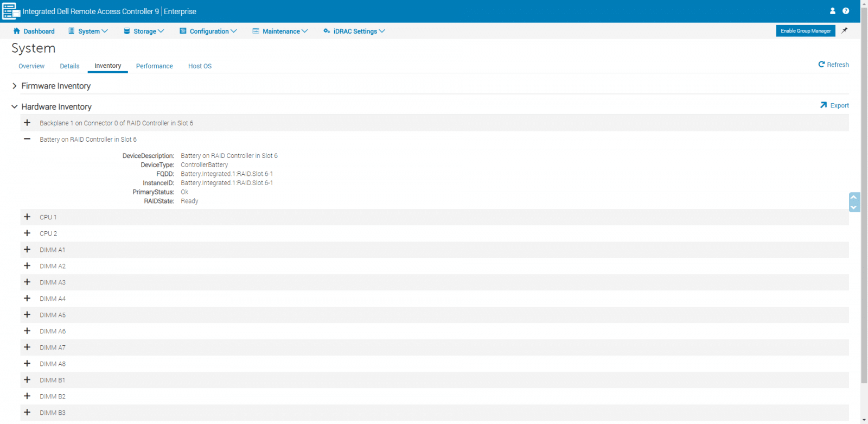Viewport: 868px width, 424px height.
Task: Open the Configuration dropdown menu
Action: click(x=208, y=31)
